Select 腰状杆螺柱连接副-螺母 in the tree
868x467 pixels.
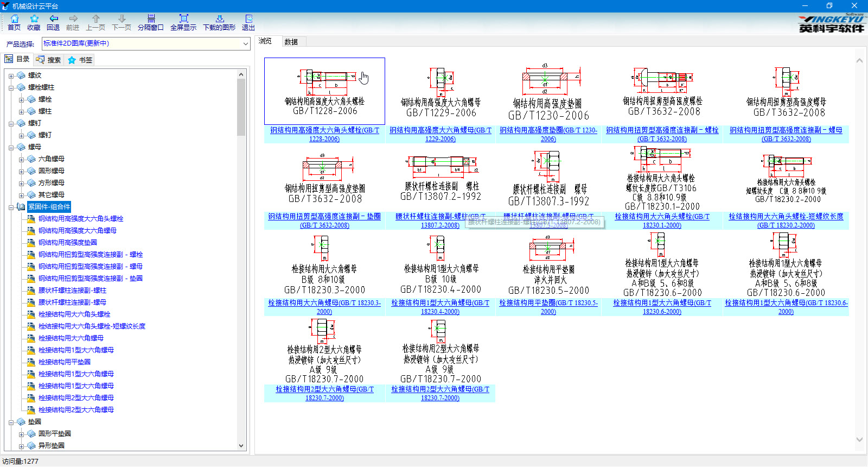click(72, 302)
